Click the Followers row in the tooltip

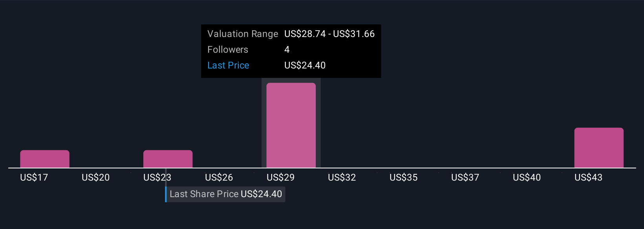(x=291, y=50)
